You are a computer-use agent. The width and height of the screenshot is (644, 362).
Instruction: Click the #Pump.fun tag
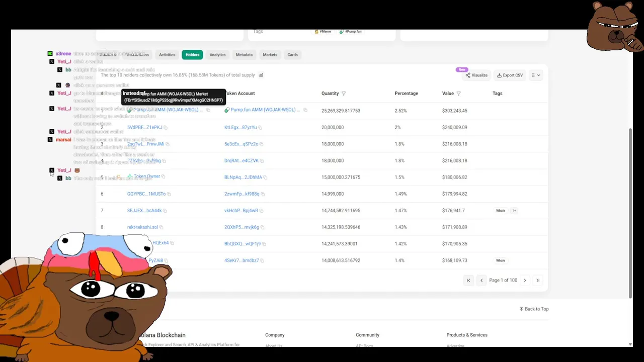point(351,32)
